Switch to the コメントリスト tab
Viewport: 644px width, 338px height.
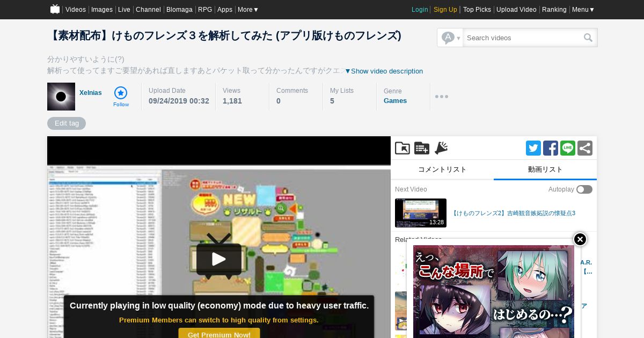click(442, 170)
